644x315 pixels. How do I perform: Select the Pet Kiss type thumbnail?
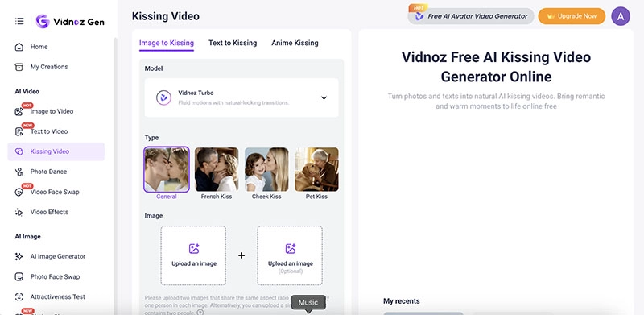click(x=316, y=169)
